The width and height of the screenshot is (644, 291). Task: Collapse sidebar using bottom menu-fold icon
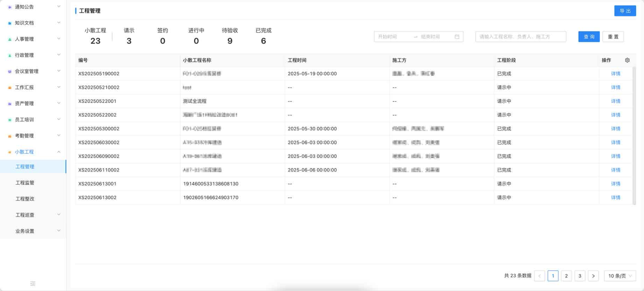point(33,283)
